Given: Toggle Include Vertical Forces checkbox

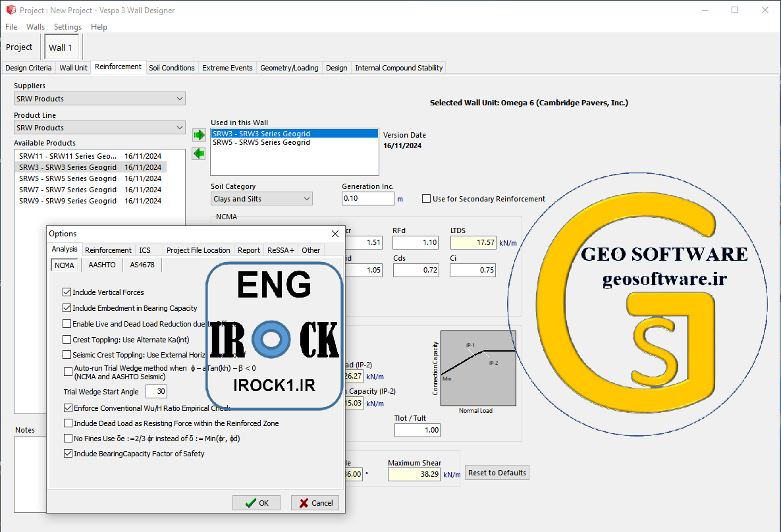Looking at the screenshot, I should click(67, 292).
